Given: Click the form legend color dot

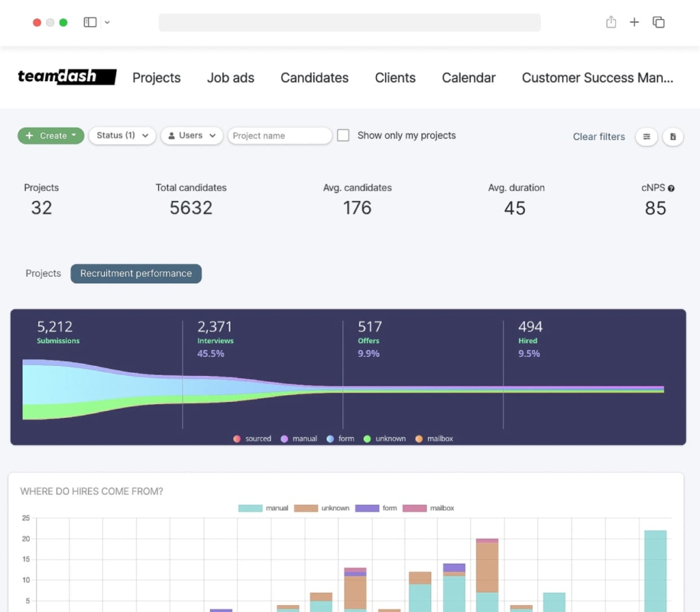Looking at the screenshot, I should click(332, 438).
